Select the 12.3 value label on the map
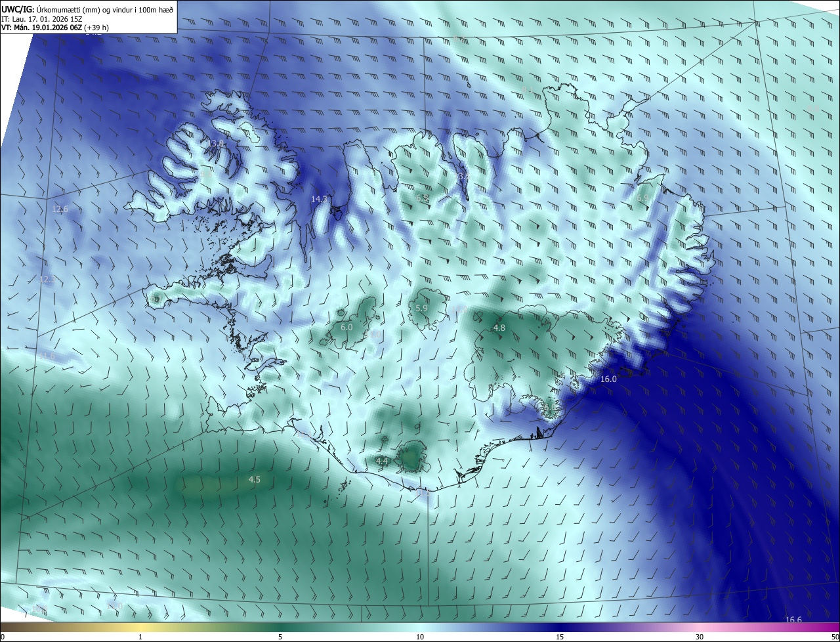The image size is (840, 642). click(x=47, y=280)
